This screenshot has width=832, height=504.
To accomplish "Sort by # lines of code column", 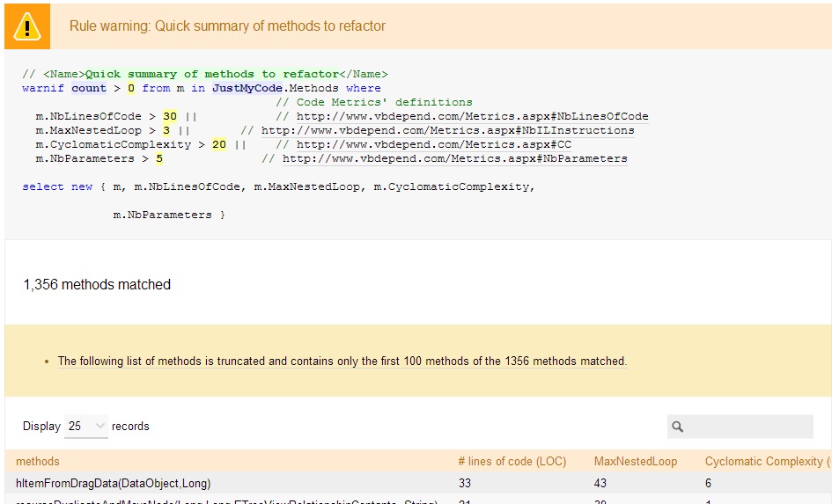I will (x=512, y=461).
